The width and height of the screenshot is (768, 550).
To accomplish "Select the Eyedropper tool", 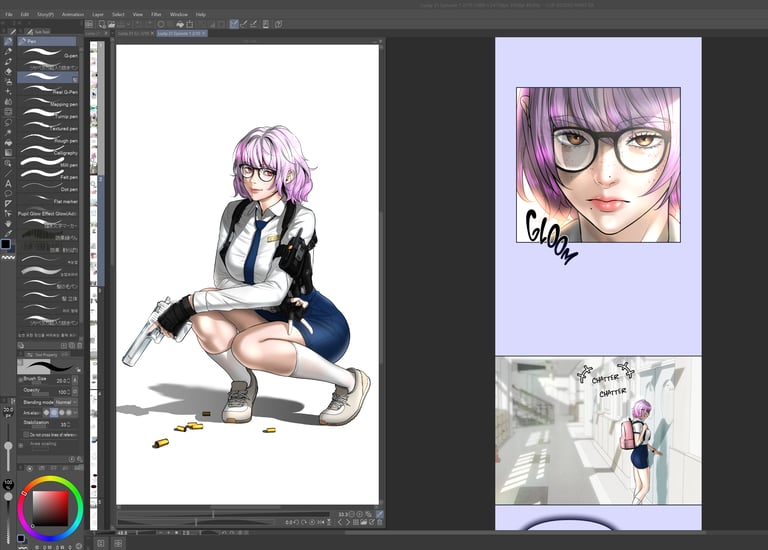I will [x=8, y=234].
